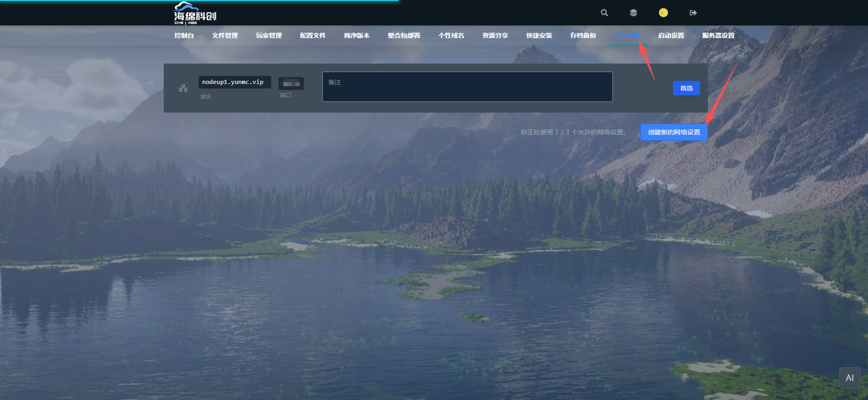Screen dimensions: 868x400
Task: Click the sign-out arrow icon
Action: pyautogui.click(x=693, y=13)
